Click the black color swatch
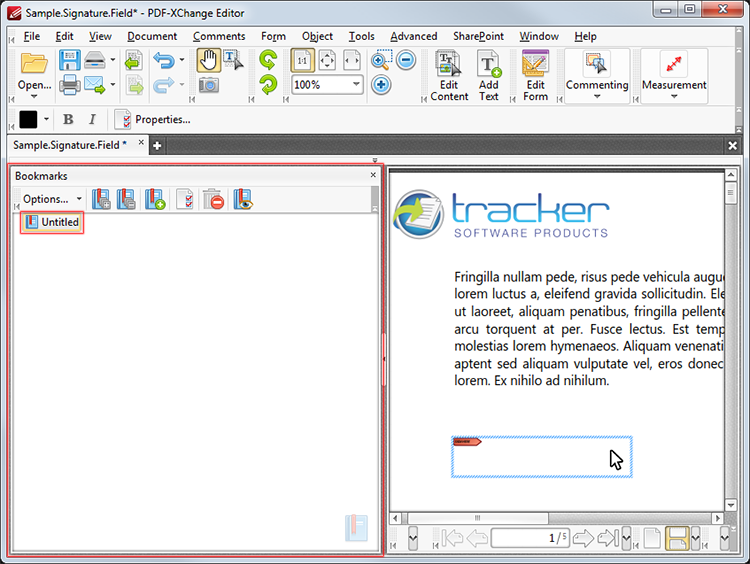Screen dimensions: 750x564 coord(28,119)
